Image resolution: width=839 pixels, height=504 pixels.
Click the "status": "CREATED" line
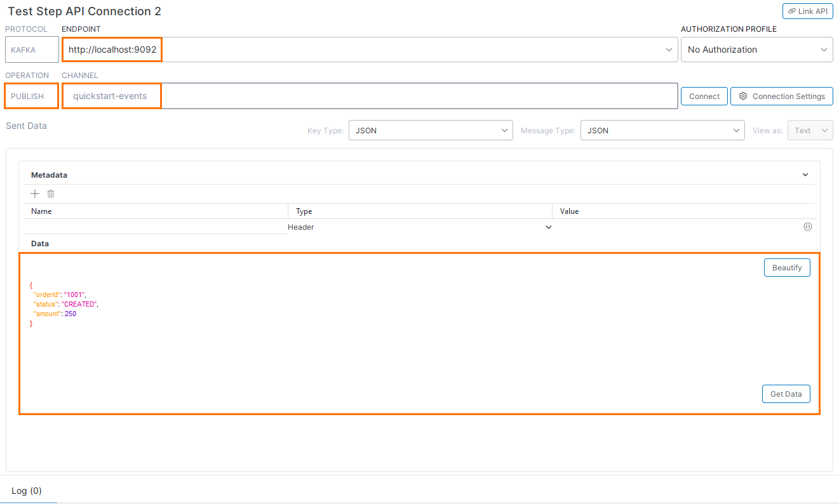tap(66, 304)
